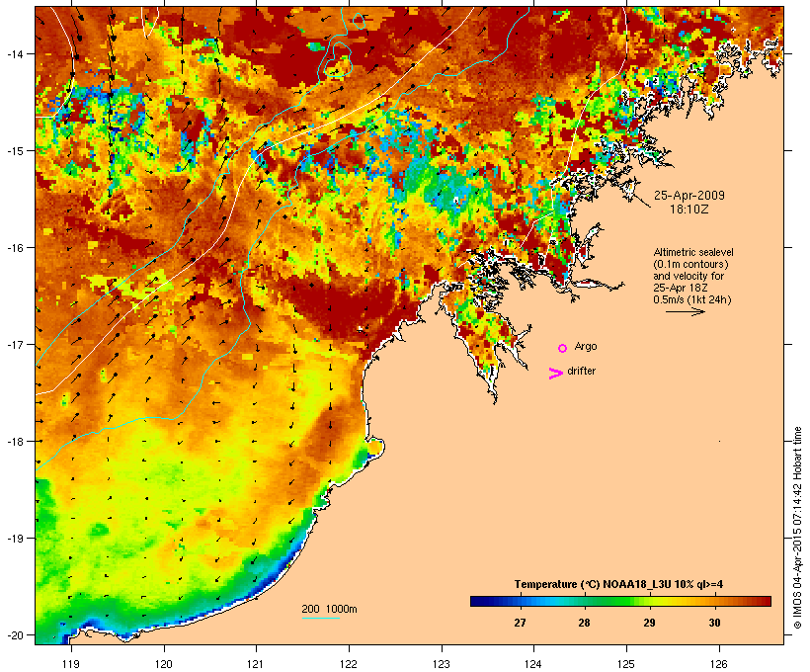The height and width of the screenshot is (672, 810).
Task: Click the velocity scale arrow in legend
Action: 685,311
